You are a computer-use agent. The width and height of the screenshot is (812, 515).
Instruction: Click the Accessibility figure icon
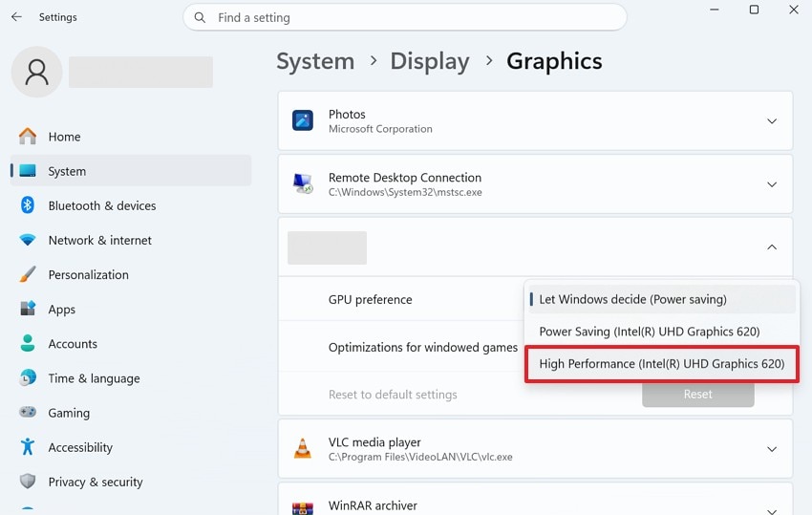28,446
